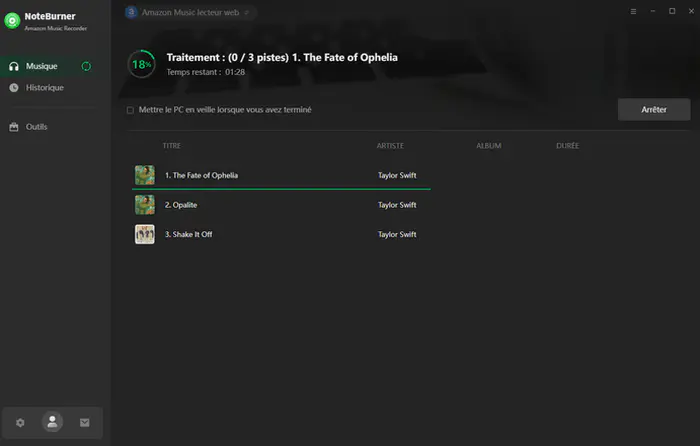
Task: Click Taylor Swift in the Shake It Off row
Action: 397,234
